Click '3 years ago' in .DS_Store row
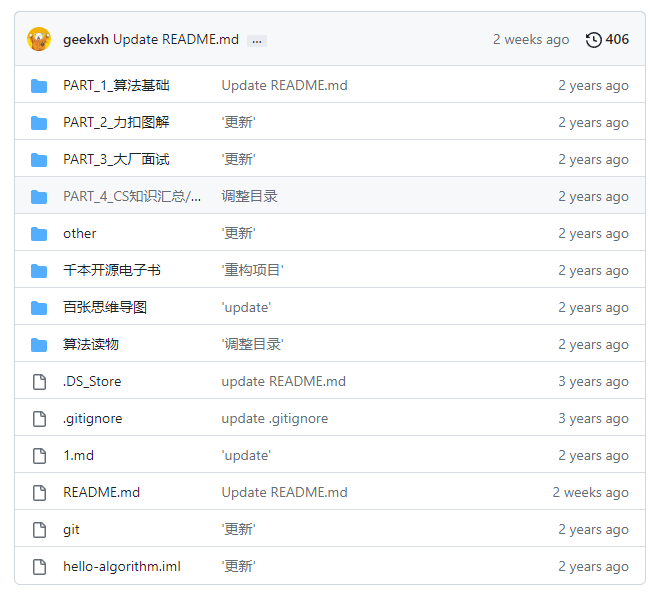 pyautogui.click(x=593, y=382)
